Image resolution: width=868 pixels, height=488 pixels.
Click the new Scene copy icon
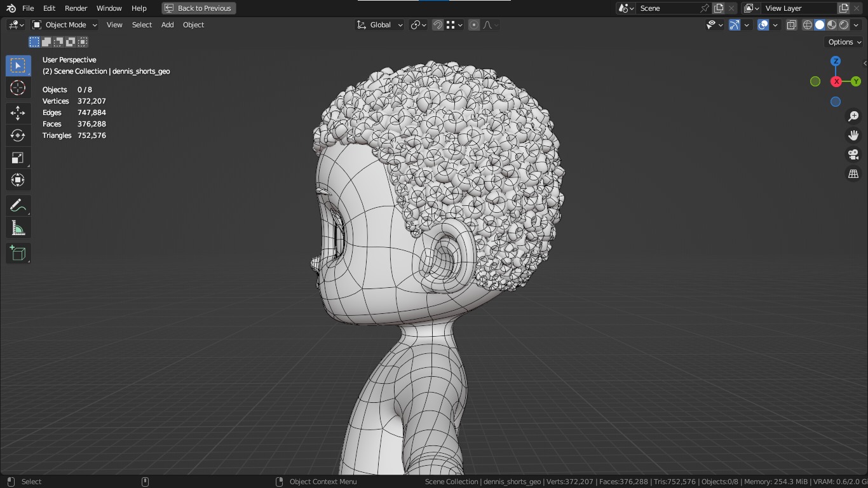(x=719, y=8)
